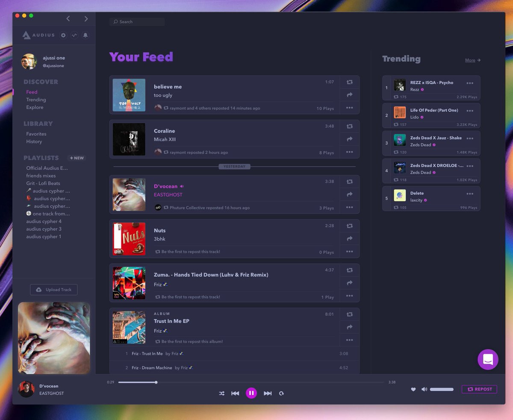513x420 pixels.
Task: Open the Phuture Collective reposter avatar
Action: click(158, 208)
